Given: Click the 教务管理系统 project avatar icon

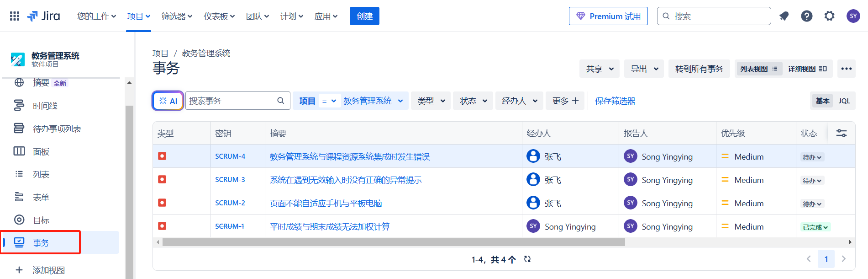Looking at the screenshot, I should [18, 59].
